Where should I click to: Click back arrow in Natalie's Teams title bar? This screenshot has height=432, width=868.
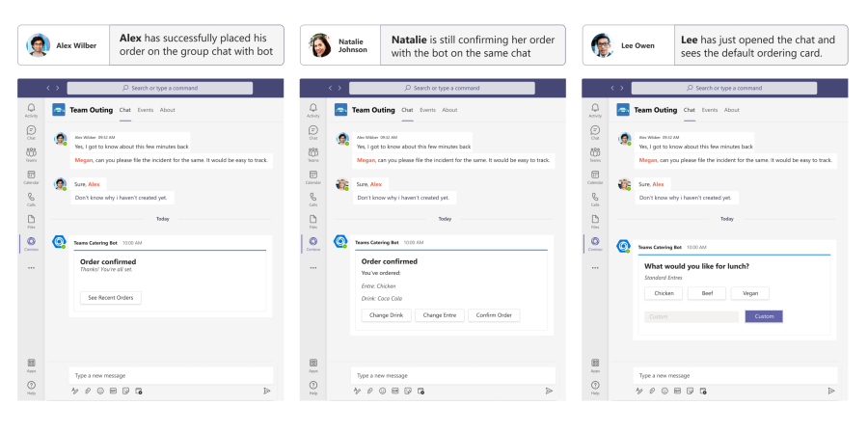[x=331, y=88]
